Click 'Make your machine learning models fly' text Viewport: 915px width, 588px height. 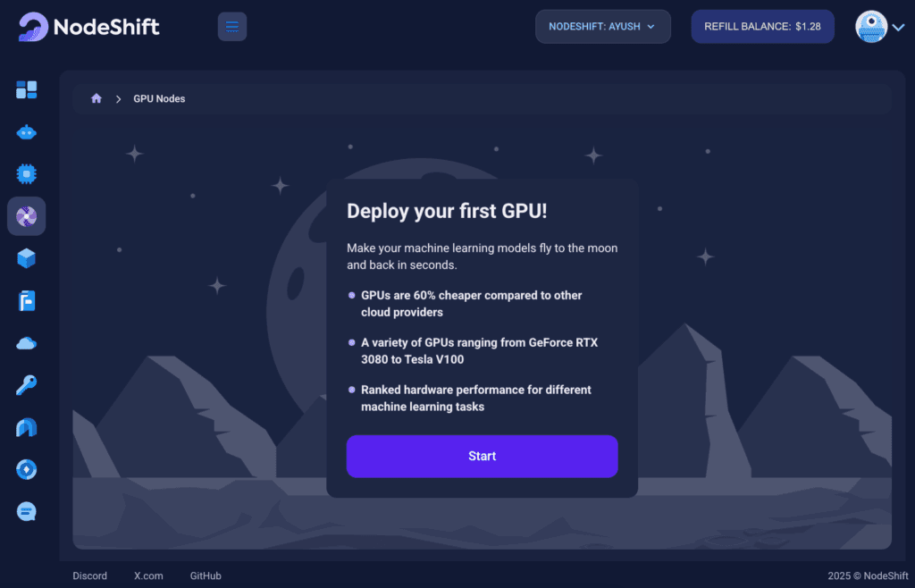click(x=482, y=256)
